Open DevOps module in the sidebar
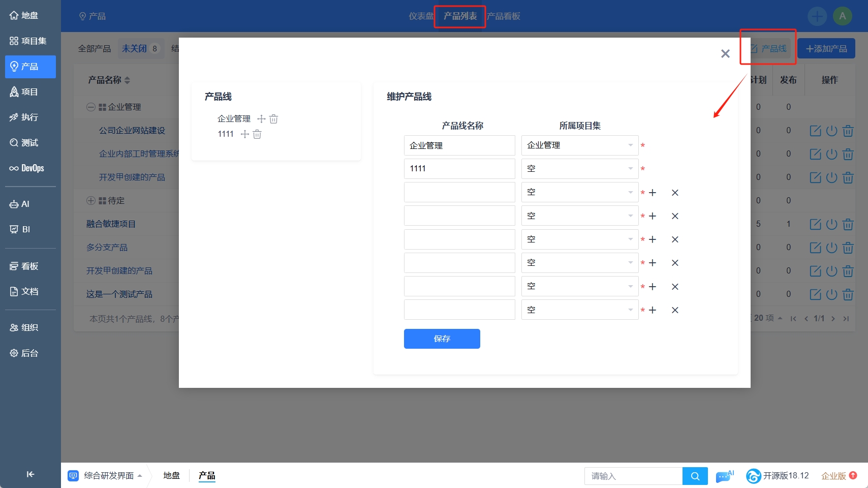The width and height of the screenshot is (868, 488). click(27, 168)
